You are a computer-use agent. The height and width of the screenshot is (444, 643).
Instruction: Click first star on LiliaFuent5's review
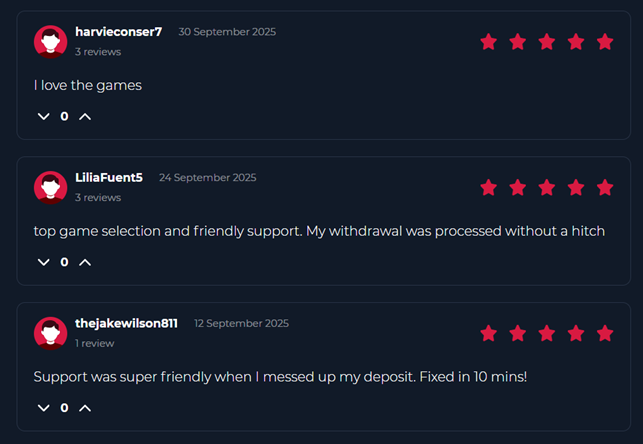tap(488, 187)
